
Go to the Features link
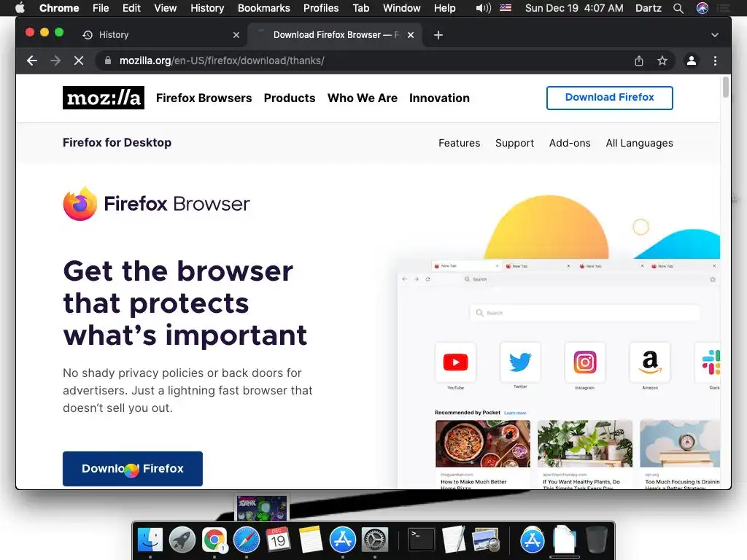(x=460, y=143)
